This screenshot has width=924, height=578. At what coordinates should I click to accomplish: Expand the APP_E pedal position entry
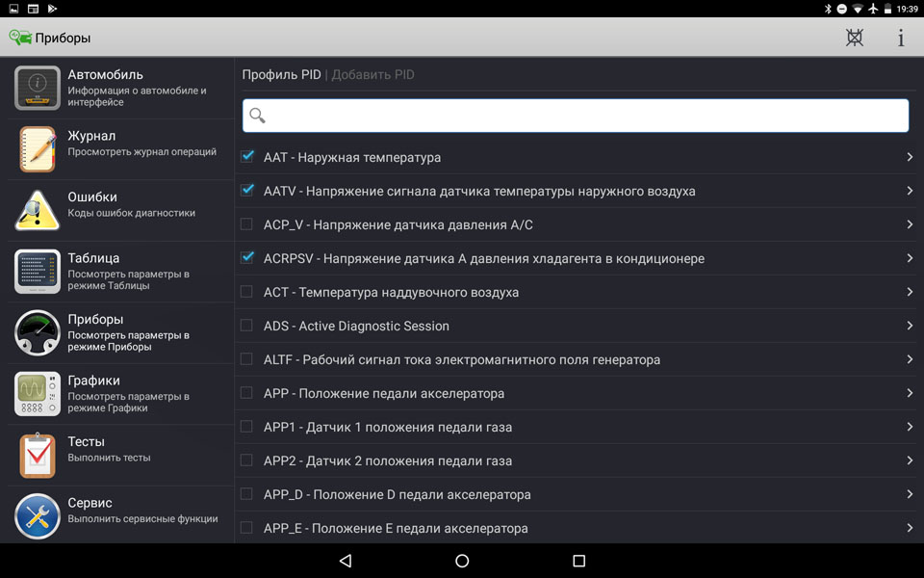pos(909,528)
